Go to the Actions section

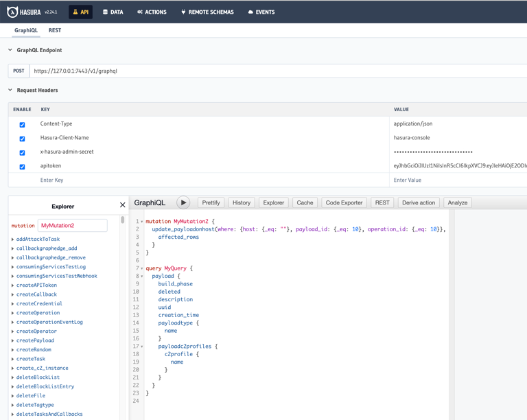click(152, 12)
